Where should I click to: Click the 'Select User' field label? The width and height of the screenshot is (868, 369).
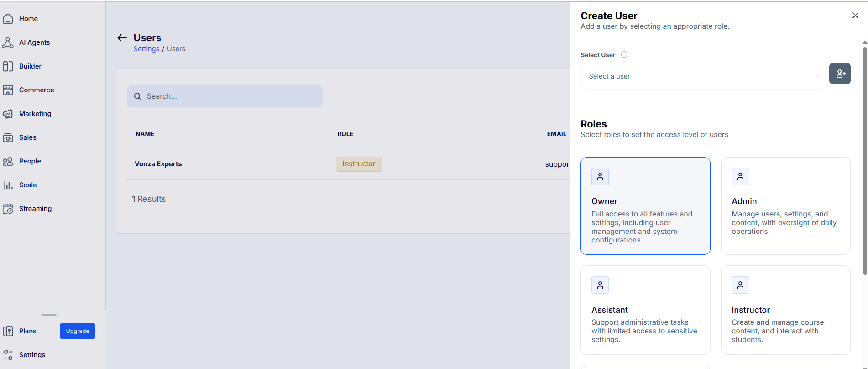pos(598,55)
